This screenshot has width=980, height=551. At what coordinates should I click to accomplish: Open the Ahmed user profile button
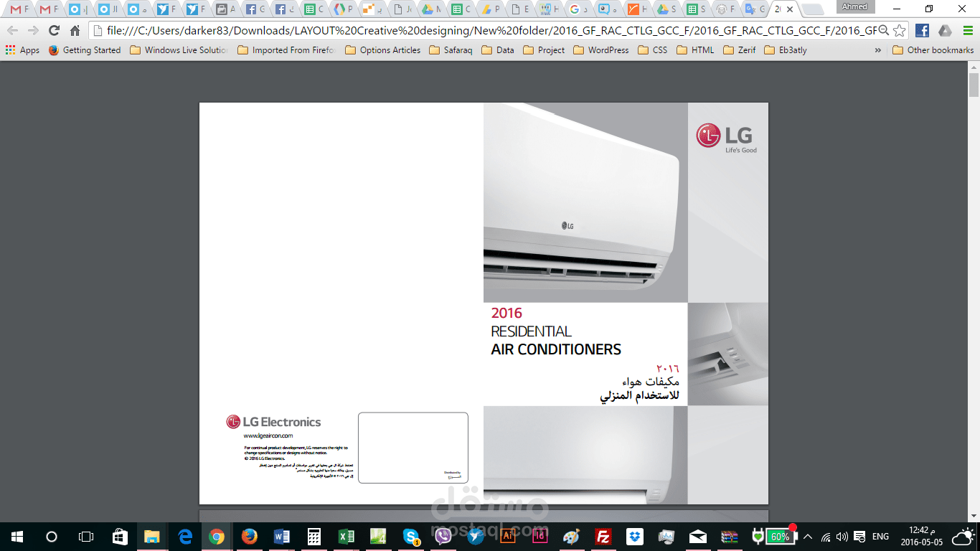pos(855,6)
